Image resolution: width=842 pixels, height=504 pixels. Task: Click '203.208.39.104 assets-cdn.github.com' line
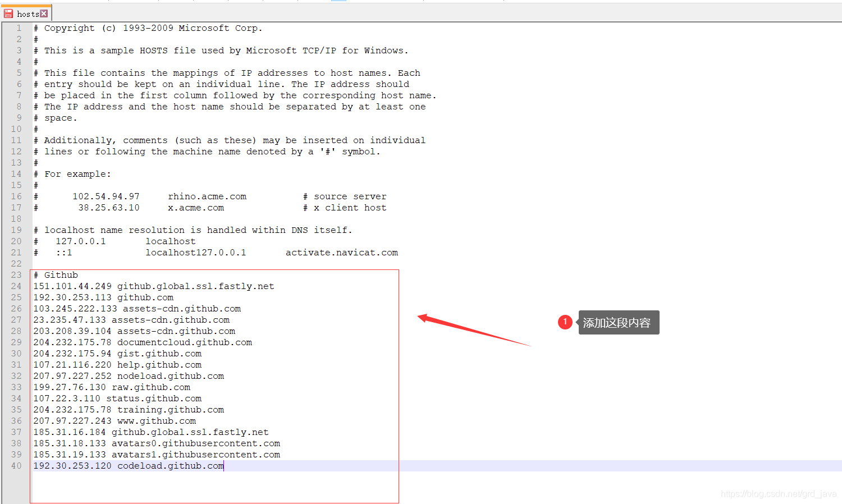[x=134, y=331]
